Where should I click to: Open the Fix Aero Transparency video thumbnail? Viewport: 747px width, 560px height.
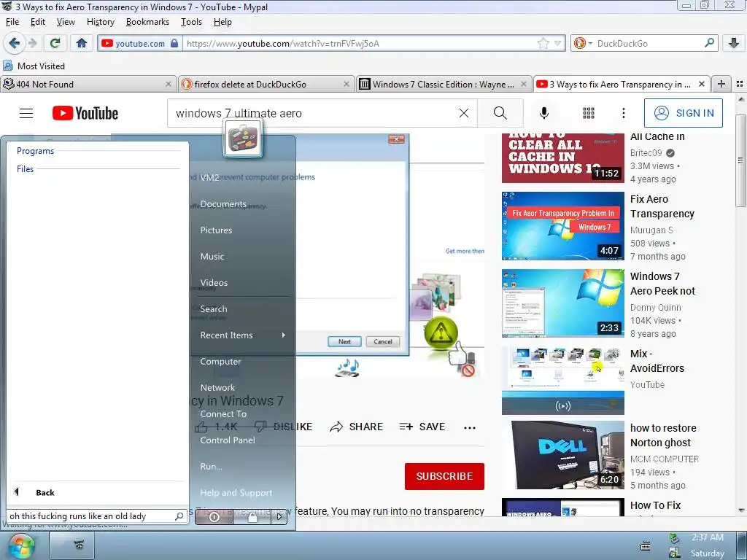(x=562, y=226)
